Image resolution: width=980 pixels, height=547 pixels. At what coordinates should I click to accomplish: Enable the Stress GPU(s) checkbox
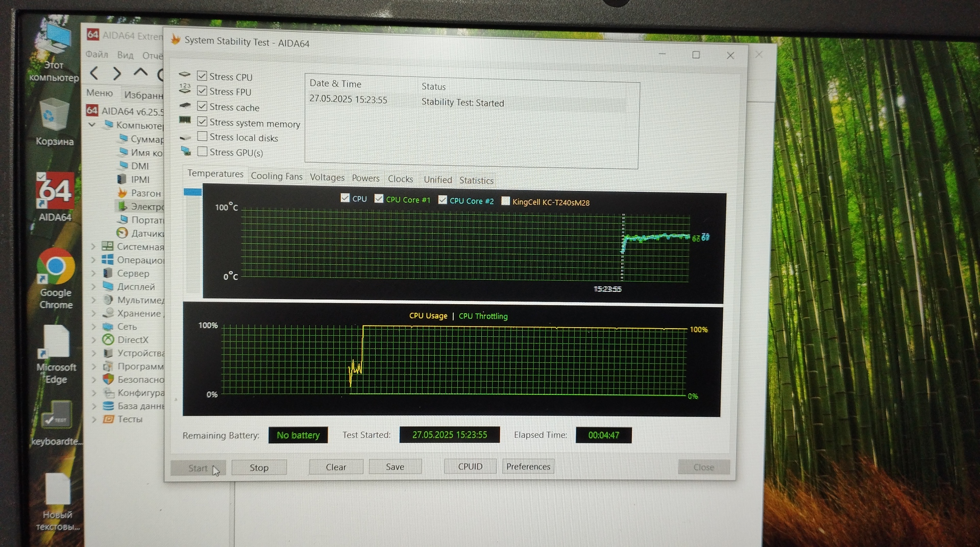[x=202, y=152]
